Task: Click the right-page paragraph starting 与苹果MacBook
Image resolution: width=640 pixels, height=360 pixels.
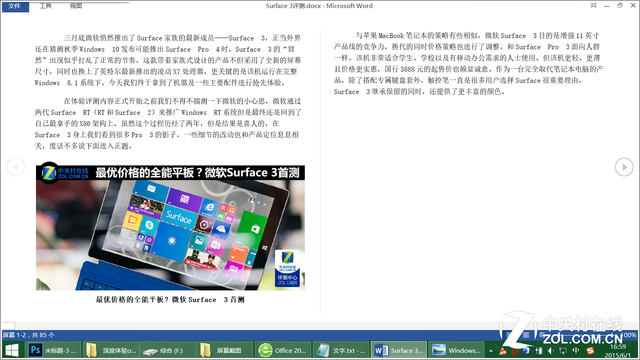Action: [468, 64]
